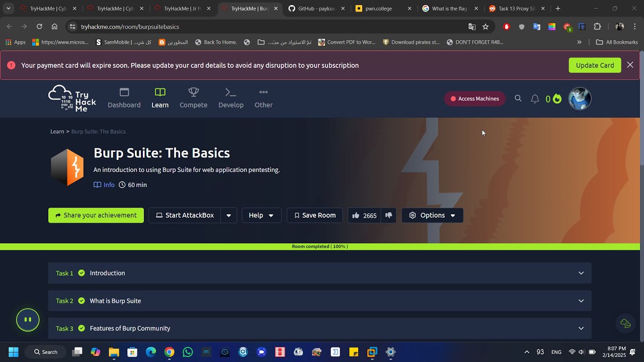Click Share your achievement
644x362 pixels.
(x=96, y=215)
